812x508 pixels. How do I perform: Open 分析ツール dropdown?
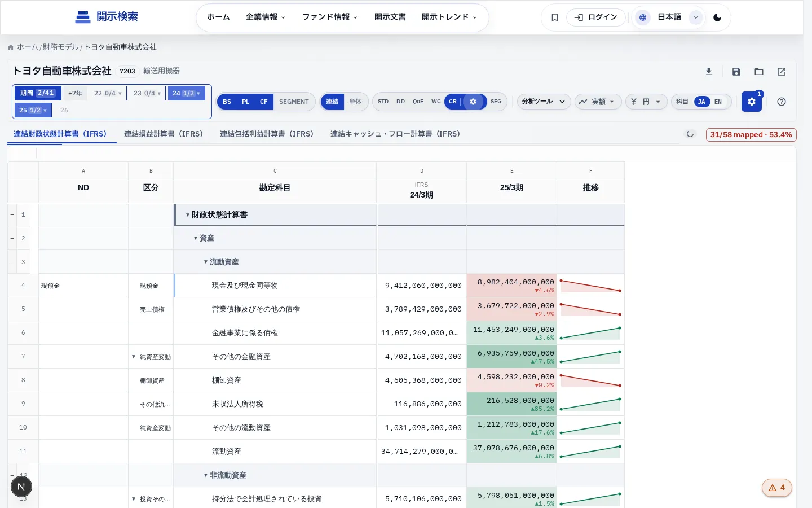544,102
